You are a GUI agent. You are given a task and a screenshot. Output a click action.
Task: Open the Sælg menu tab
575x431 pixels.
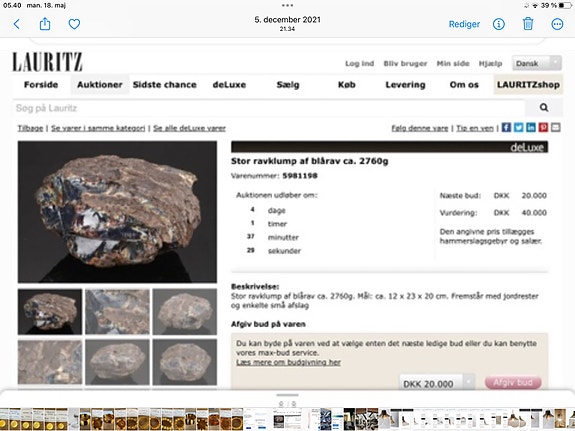[x=288, y=85]
